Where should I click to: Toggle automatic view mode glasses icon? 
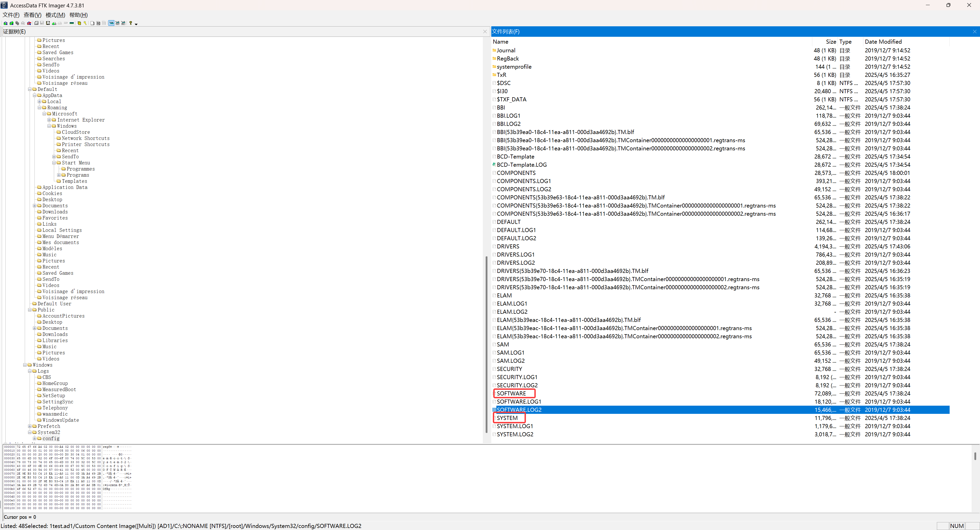click(x=112, y=23)
